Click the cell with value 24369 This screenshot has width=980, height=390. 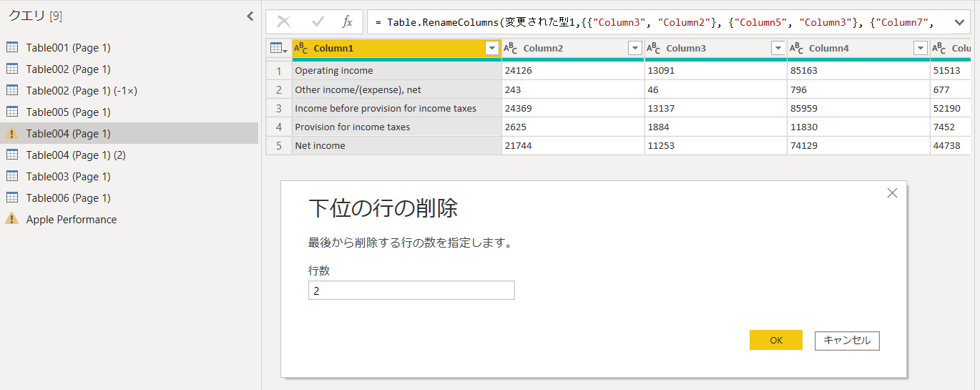(573, 108)
